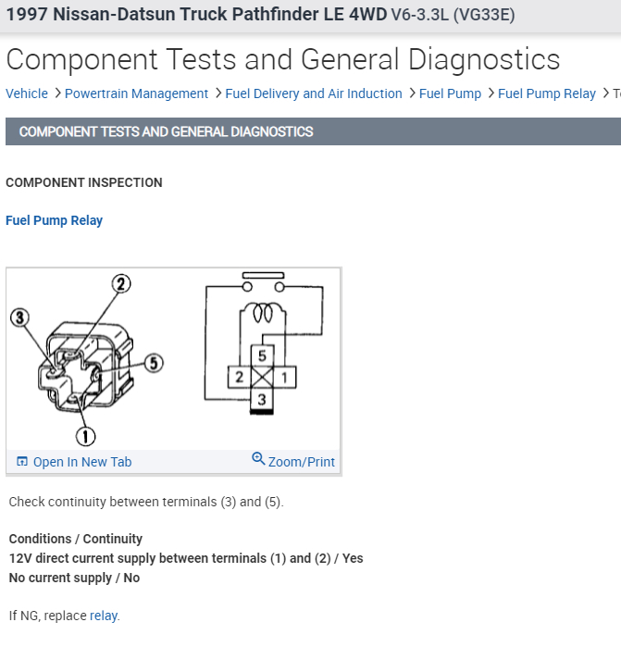
Task: Click the Zoom/Print text link
Action: [x=302, y=462]
